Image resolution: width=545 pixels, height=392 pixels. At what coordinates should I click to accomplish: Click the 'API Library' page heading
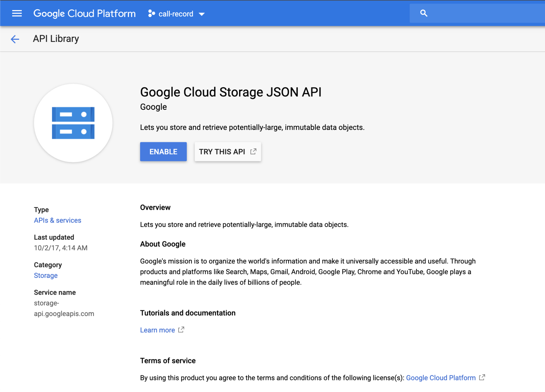click(x=56, y=39)
